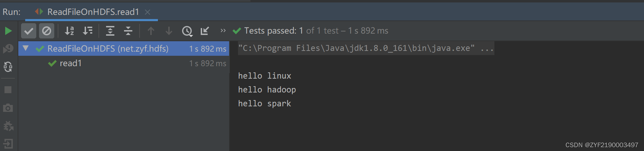
Task: Switch to ReadFileOnHDFS.read1 run tab
Action: tap(93, 12)
